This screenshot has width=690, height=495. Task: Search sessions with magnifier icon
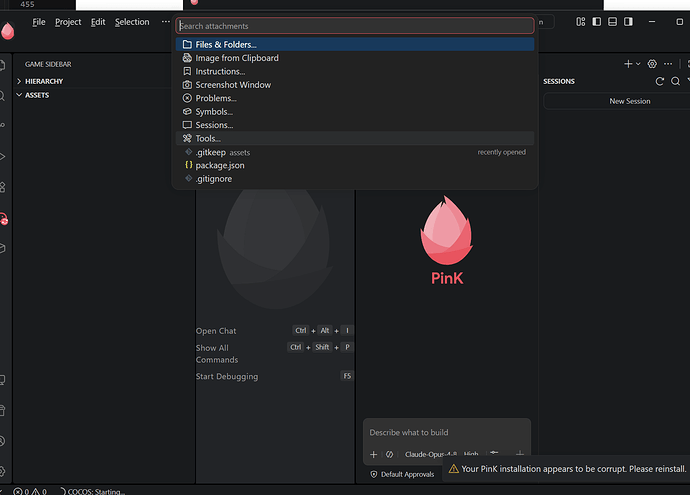point(675,81)
